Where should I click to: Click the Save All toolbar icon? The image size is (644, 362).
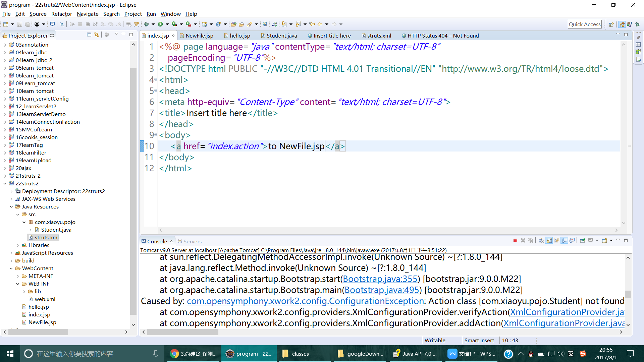coord(28,24)
